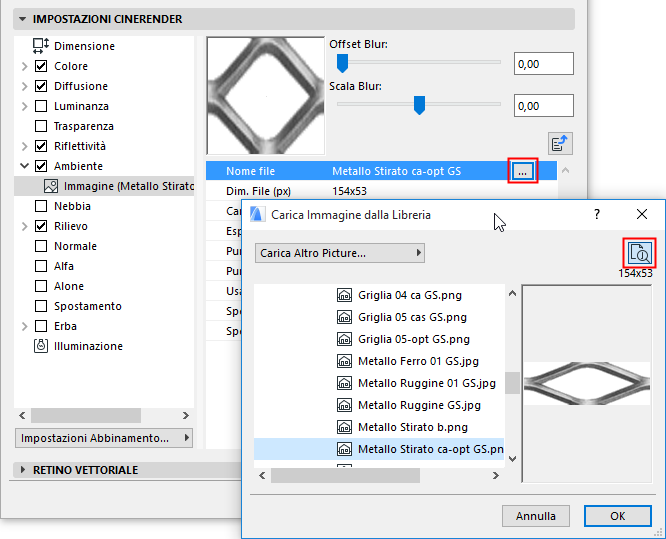Click icon beside Metallo Ferro 01 GS.jpg
Image resolution: width=666 pixels, height=539 pixels.
(x=344, y=361)
